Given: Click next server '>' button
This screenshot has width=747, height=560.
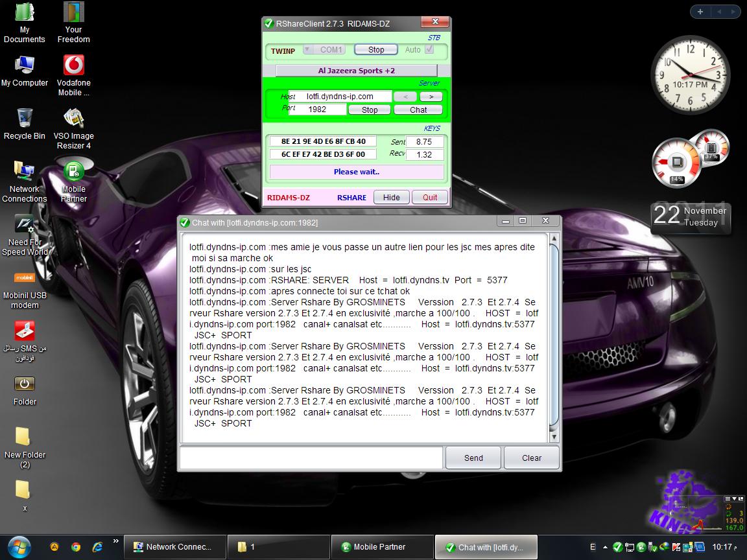Looking at the screenshot, I should tap(431, 97).
